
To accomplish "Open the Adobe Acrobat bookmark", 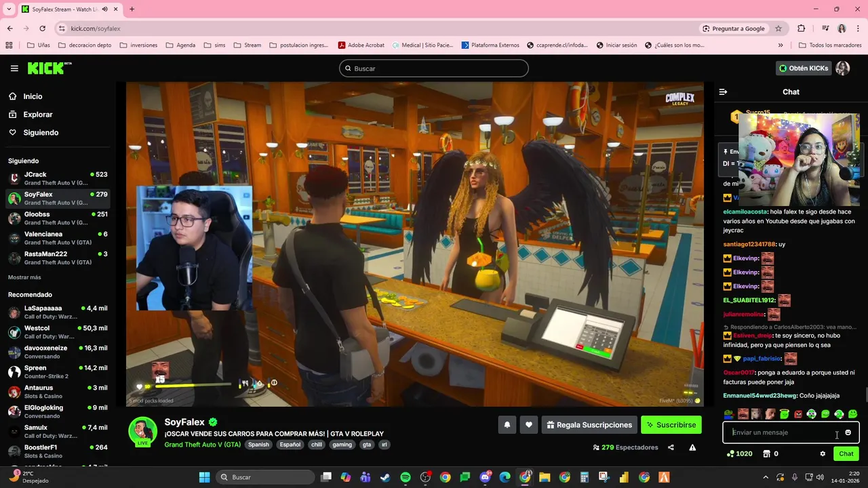I will click(x=361, y=45).
